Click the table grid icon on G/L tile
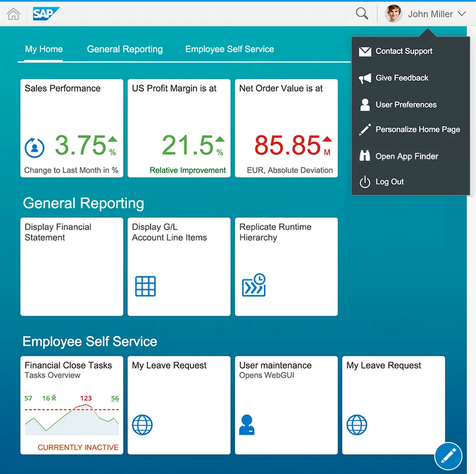 coord(145,286)
